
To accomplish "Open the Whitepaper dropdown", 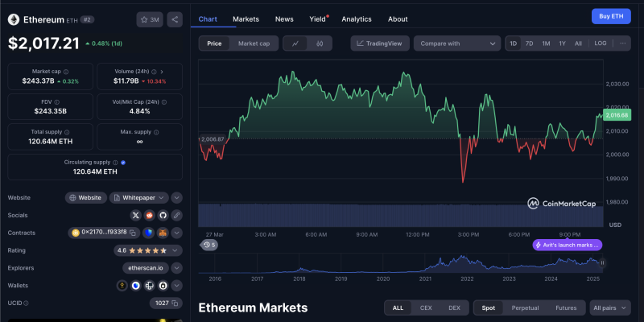I will coord(138,197).
